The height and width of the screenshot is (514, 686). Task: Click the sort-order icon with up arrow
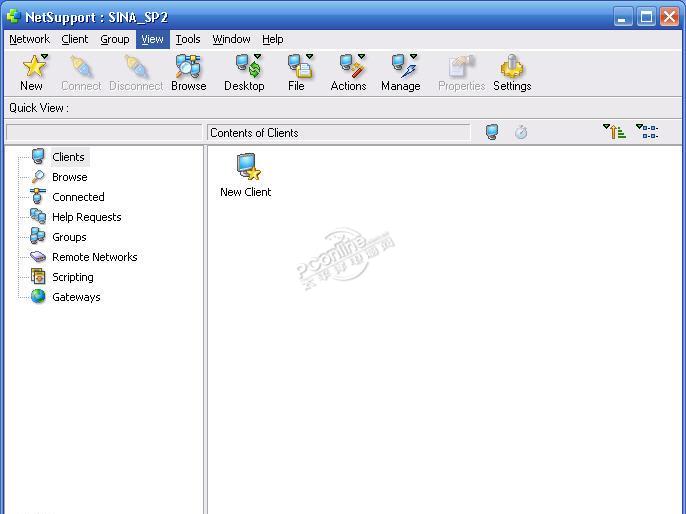pyautogui.click(x=614, y=131)
